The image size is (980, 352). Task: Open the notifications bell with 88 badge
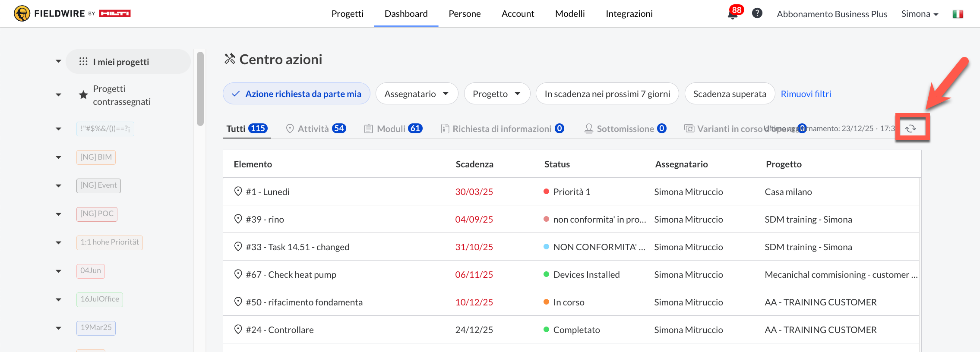(x=733, y=14)
